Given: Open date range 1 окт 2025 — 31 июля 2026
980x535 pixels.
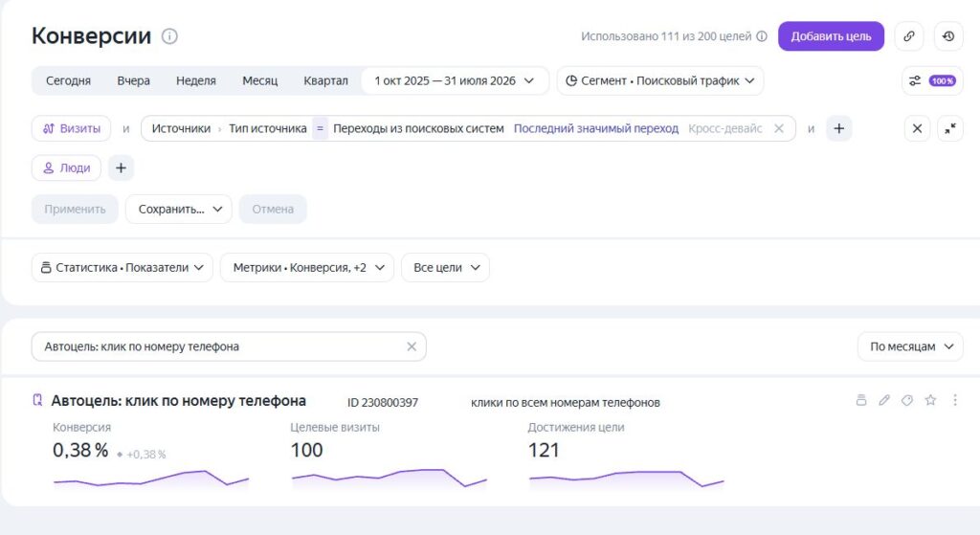Looking at the screenshot, I should pos(455,80).
